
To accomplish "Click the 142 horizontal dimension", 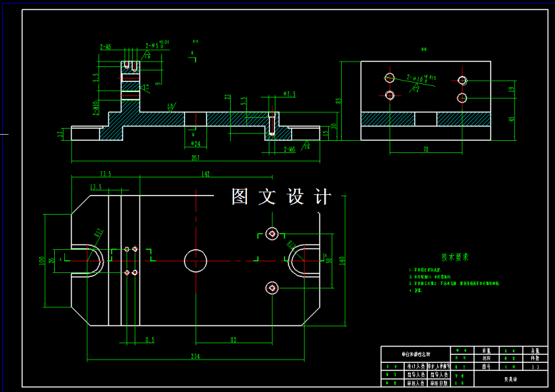I will tap(205, 173).
